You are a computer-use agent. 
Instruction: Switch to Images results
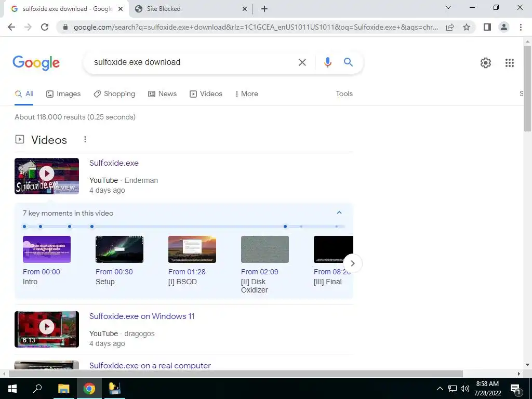(x=63, y=94)
